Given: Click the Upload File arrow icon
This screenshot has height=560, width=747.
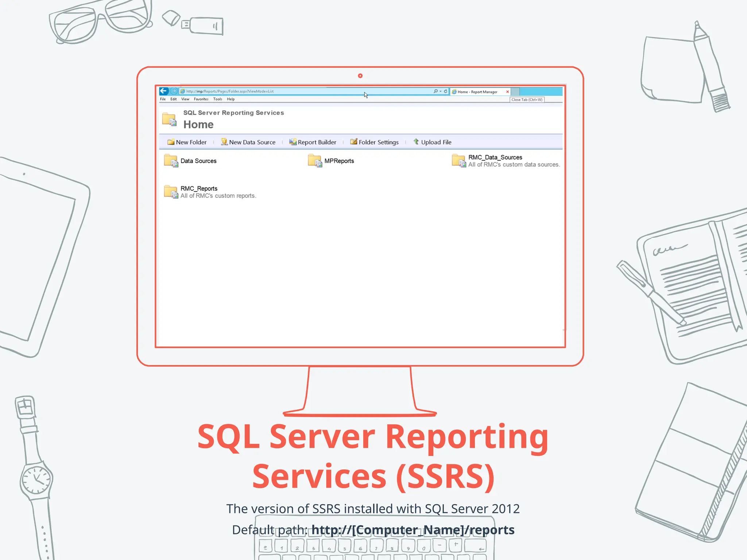Looking at the screenshot, I should [416, 141].
